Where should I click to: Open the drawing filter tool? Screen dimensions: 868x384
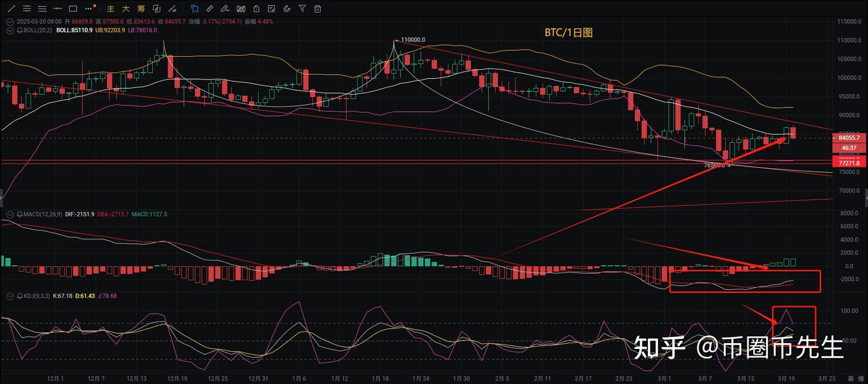[302, 8]
